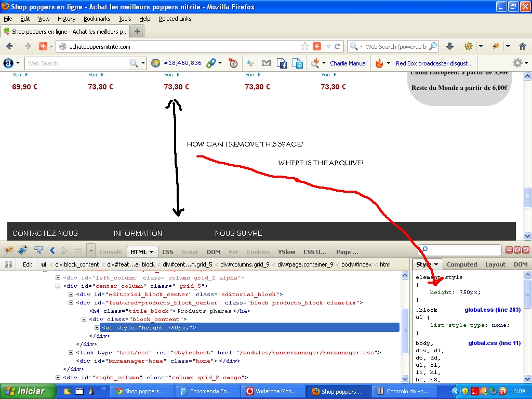Reload the page with the refresh icon
Image resolution: width=532 pixels, height=399 pixels.
point(337,46)
